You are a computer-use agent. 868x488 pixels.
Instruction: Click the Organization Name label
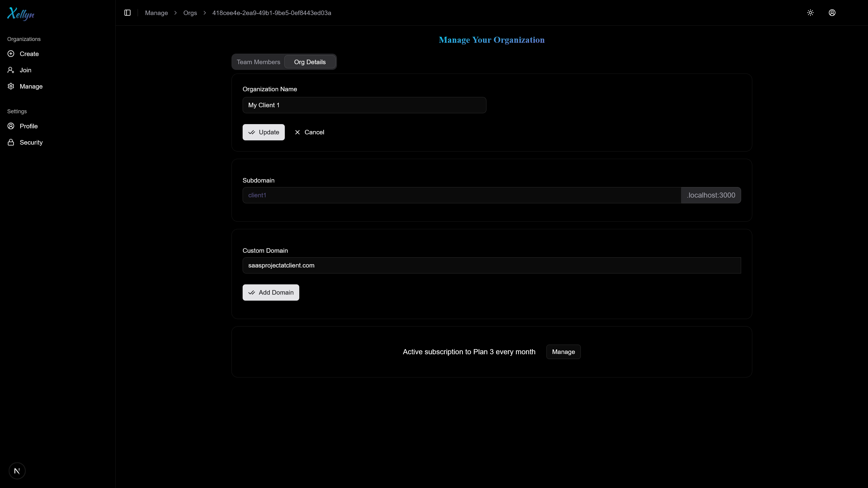coord(269,89)
